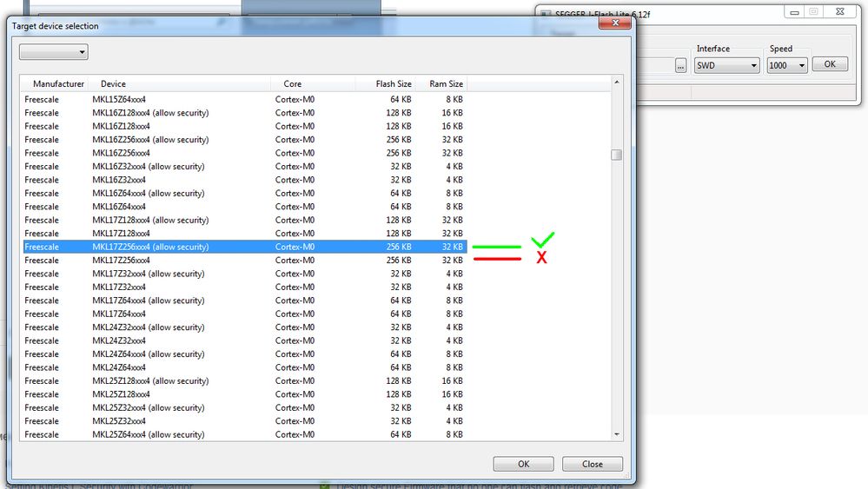Image resolution: width=868 pixels, height=489 pixels.
Task: Minimize the SEGGER J-Flash Lite window
Action: [x=794, y=11]
